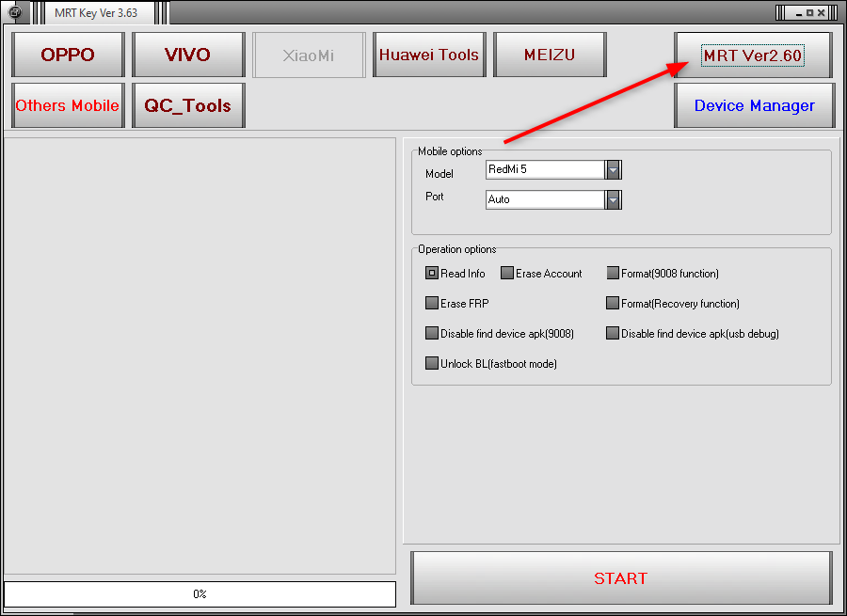Enable Format(9008 function) checkbox
This screenshot has height=616, width=847.
613,273
